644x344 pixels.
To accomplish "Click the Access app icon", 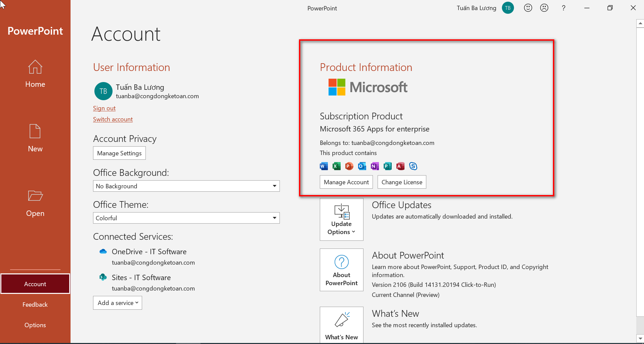I will point(400,166).
